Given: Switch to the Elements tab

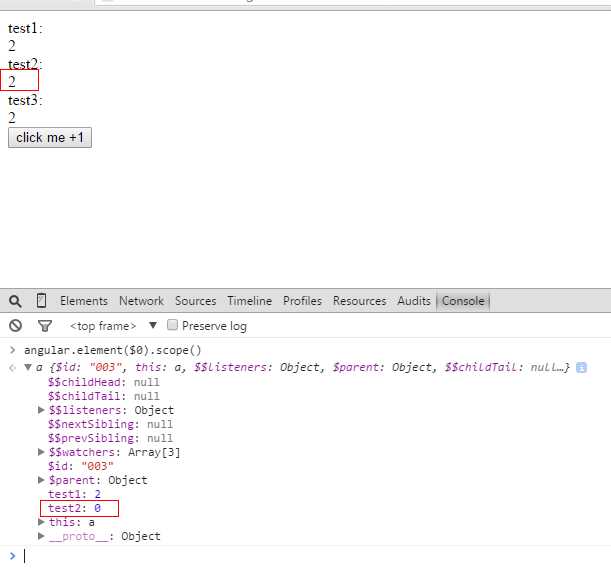Looking at the screenshot, I should pyautogui.click(x=84, y=301).
